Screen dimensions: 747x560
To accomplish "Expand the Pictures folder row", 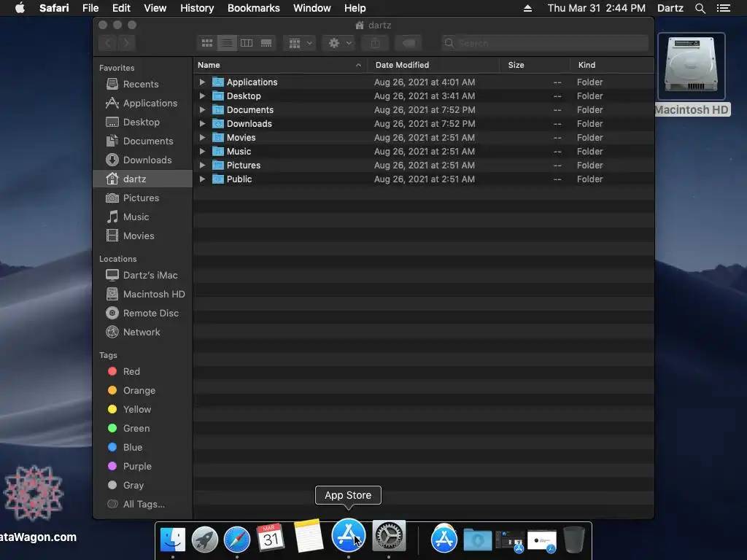I will pyautogui.click(x=202, y=166).
